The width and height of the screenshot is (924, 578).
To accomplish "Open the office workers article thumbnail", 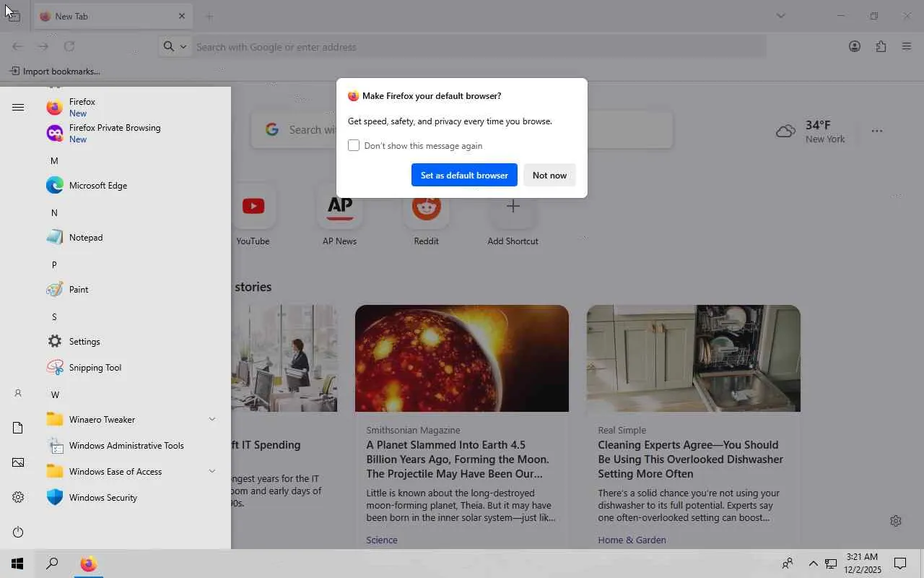I will tap(284, 358).
